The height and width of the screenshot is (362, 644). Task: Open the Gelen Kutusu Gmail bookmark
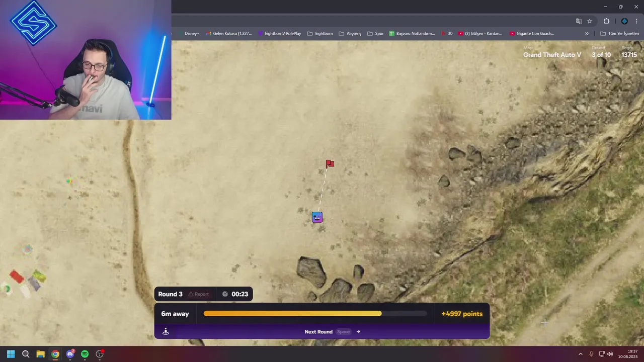pyautogui.click(x=229, y=34)
